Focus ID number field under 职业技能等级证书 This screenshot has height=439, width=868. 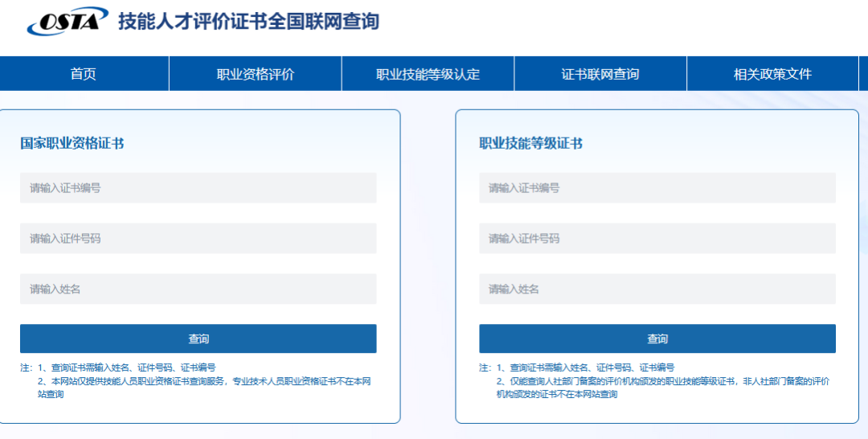pyautogui.click(x=657, y=238)
